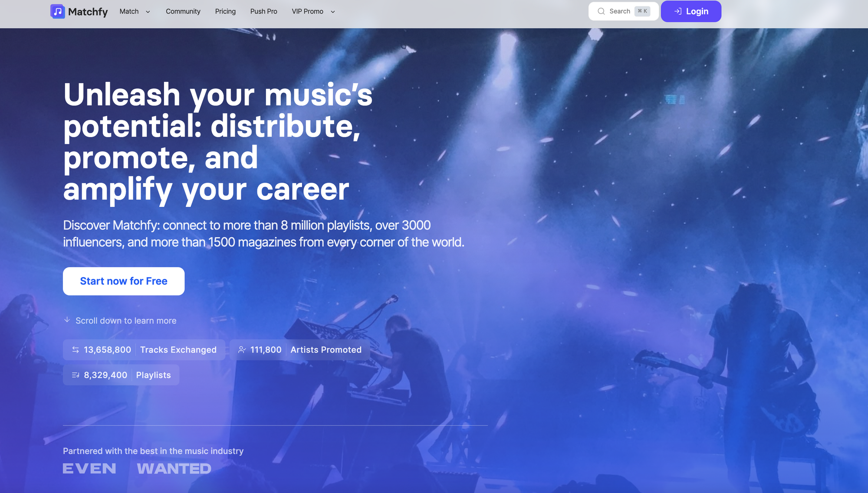Viewport: 868px width, 493px height.
Task: Click the Search input field
Action: point(623,11)
